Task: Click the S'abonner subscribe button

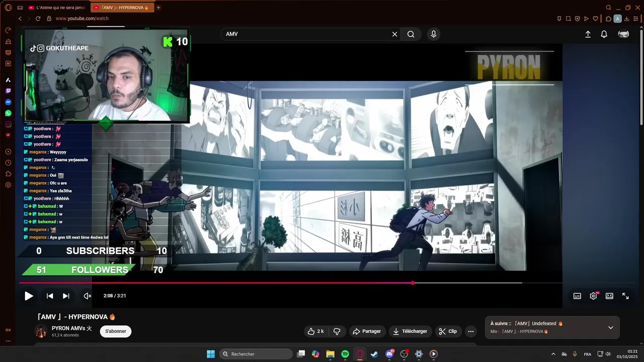Action: pyautogui.click(x=116, y=331)
